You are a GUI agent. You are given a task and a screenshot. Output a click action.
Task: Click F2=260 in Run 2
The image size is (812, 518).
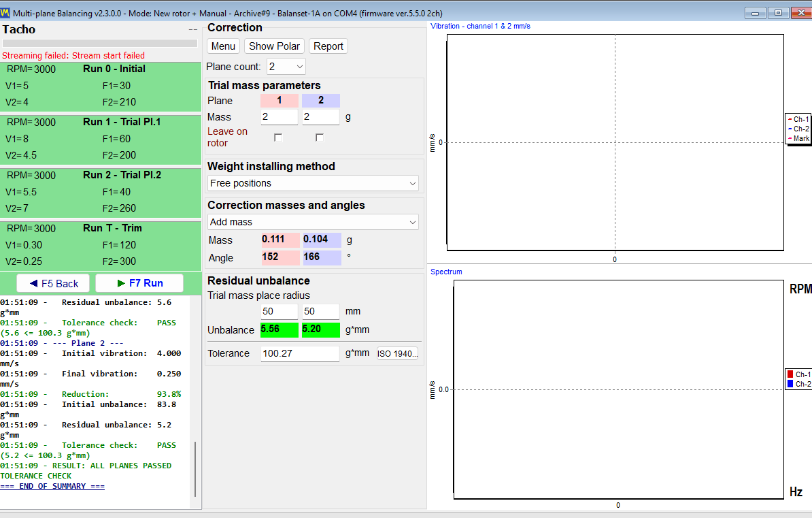[x=119, y=208]
